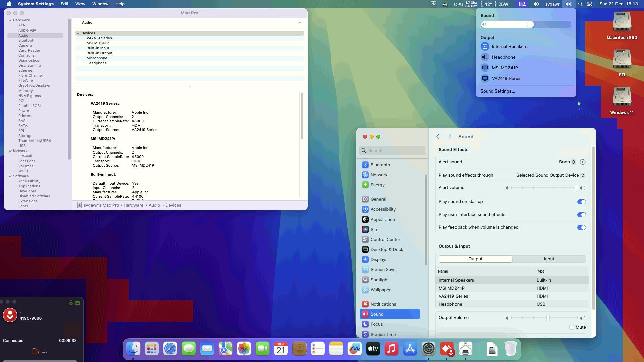The width and height of the screenshot is (644, 362).
Task: Check the Mute checkbox
Action: click(x=572, y=327)
